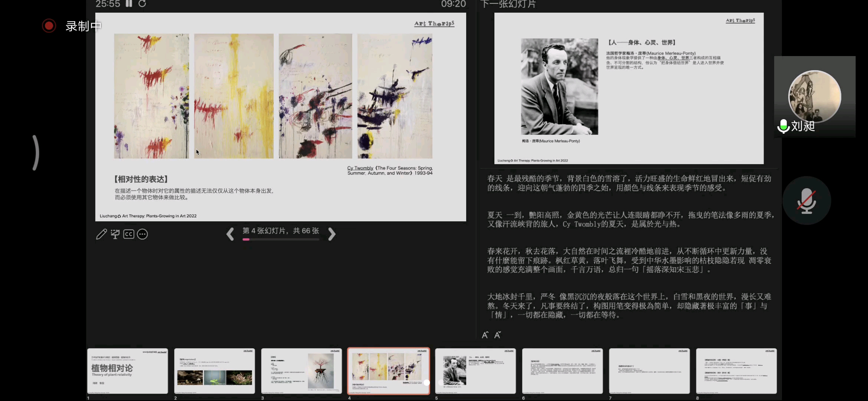
Task: Open more options ellipsis menu
Action: click(x=142, y=234)
